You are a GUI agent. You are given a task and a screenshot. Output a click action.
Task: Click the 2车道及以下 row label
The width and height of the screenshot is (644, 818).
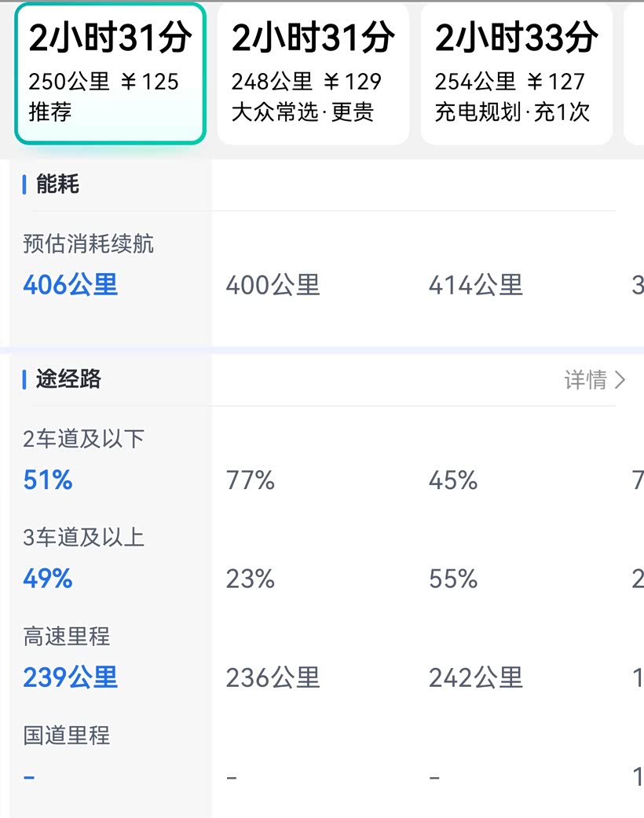pyautogui.click(x=84, y=439)
